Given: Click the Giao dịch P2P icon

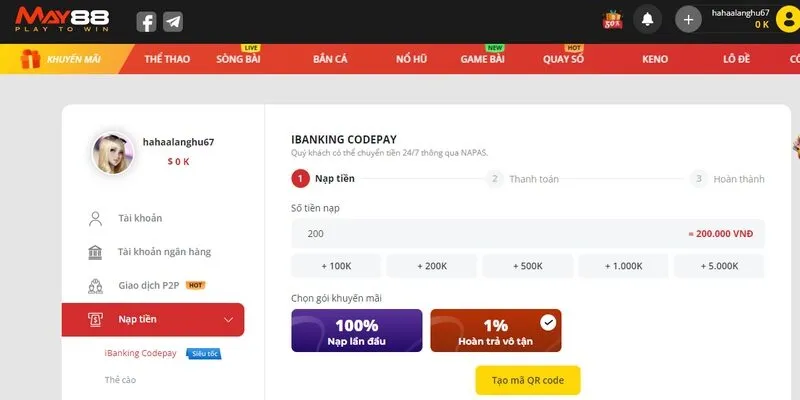Looking at the screenshot, I should [x=96, y=285].
